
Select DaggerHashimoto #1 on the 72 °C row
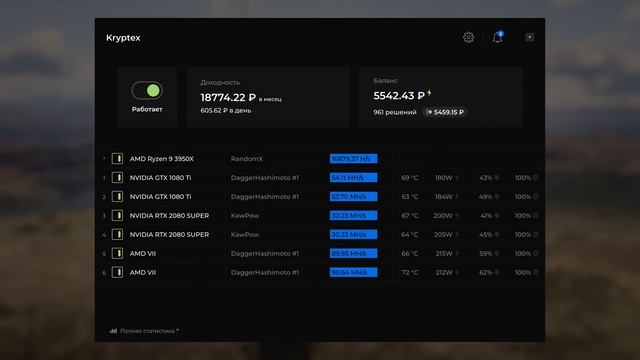click(264, 272)
